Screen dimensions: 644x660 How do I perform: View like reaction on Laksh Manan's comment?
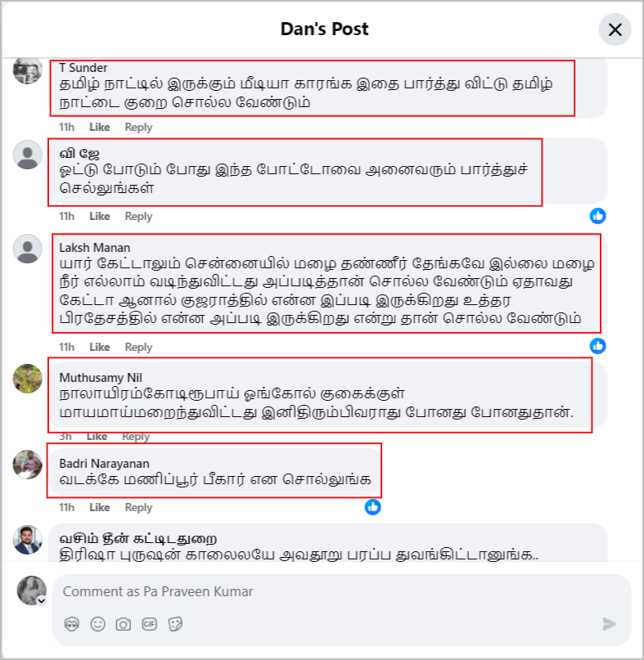tap(597, 346)
